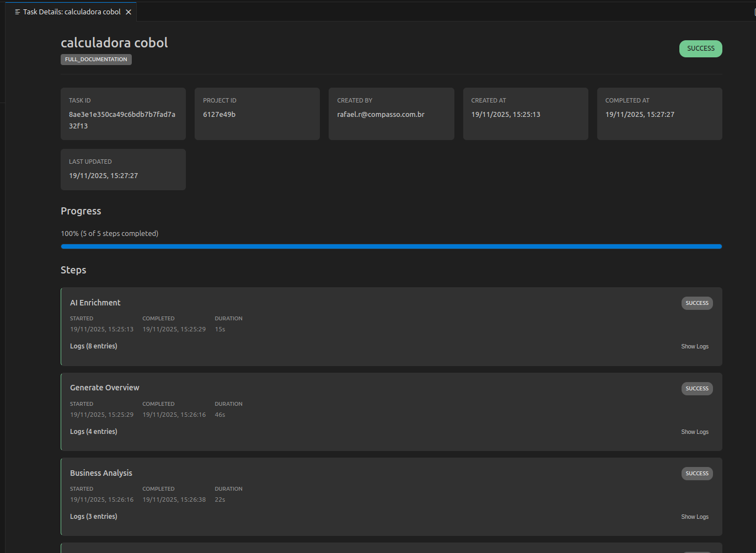
Task: Click the green SUCCESS badge at top right
Action: pyautogui.click(x=700, y=49)
